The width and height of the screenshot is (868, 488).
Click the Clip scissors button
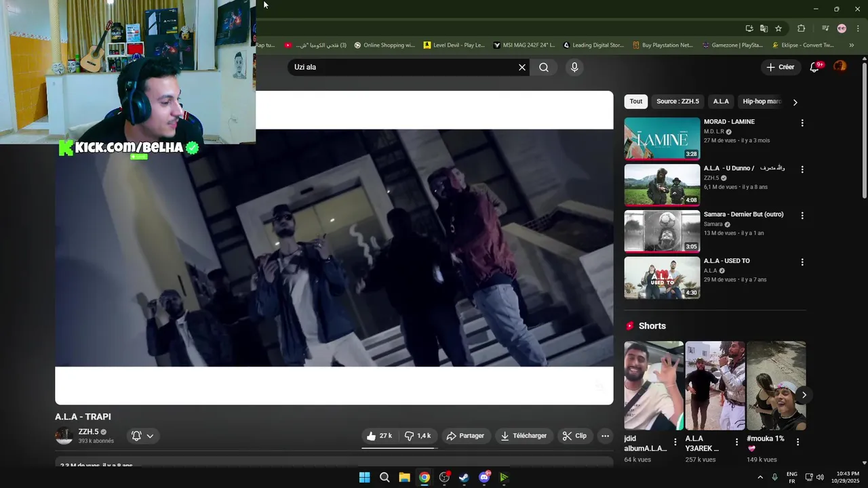[x=575, y=436]
